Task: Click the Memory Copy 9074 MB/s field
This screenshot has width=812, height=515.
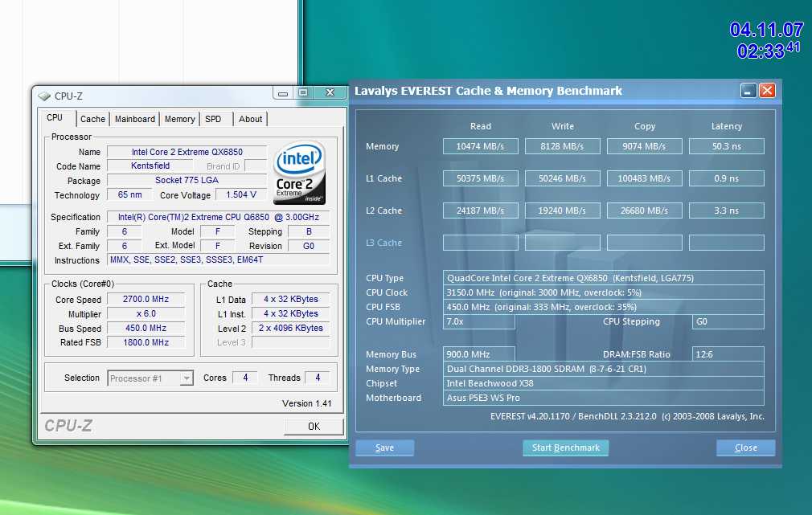Action: 644,146
